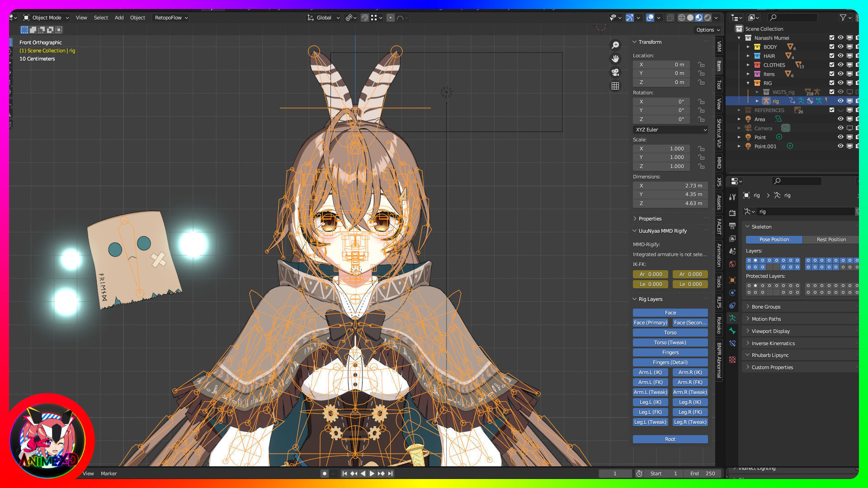Hide the CLOTHES collection with eye icon
This screenshot has height=488, width=868.
(840, 65)
